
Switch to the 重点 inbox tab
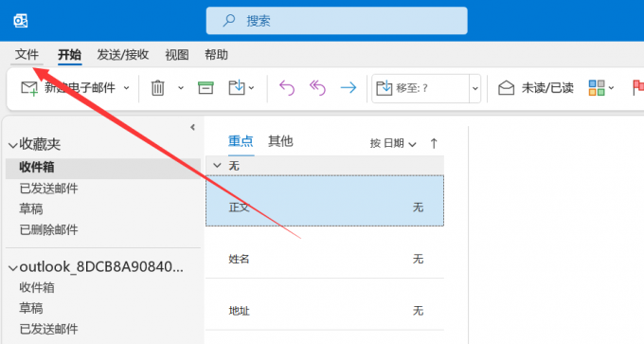pyautogui.click(x=241, y=141)
